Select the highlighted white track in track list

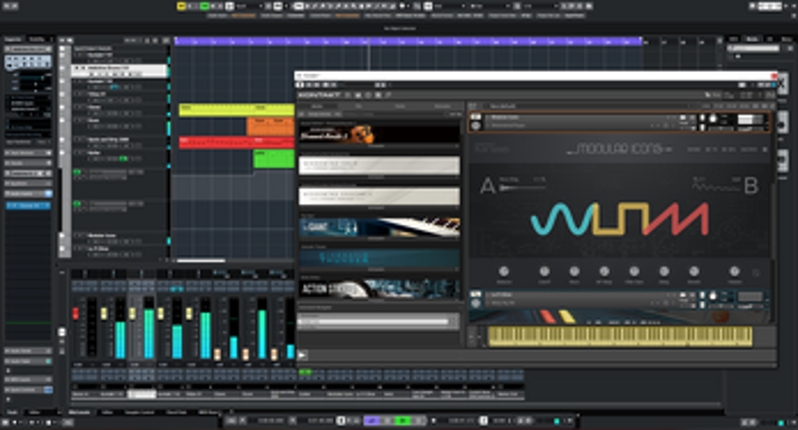(x=120, y=71)
